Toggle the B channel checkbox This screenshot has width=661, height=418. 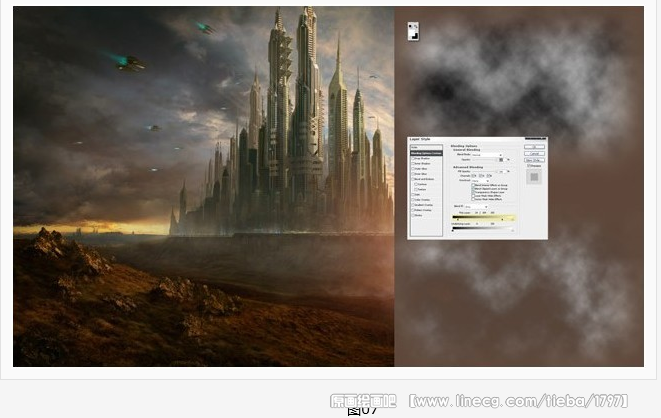click(x=488, y=176)
